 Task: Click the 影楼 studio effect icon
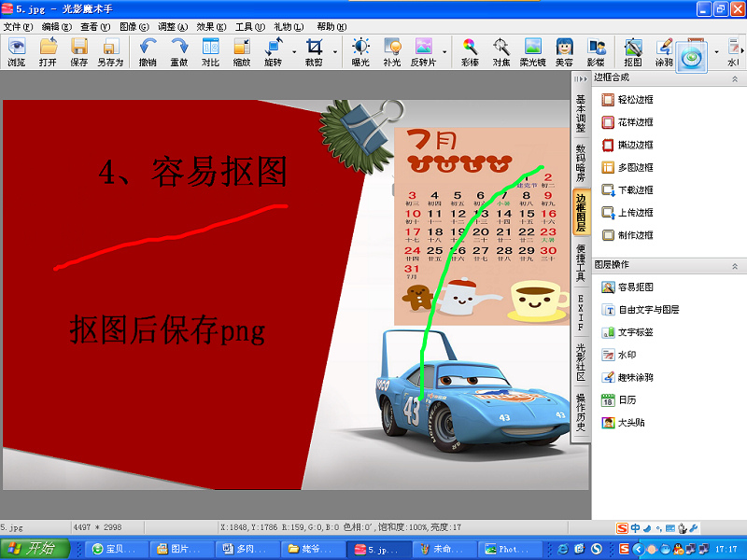coord(596,51)
